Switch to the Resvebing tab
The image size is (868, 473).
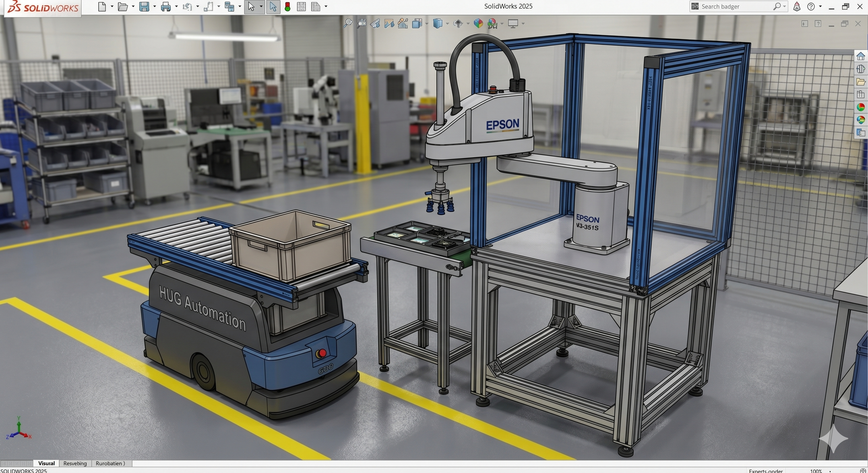tap(75, 463)
